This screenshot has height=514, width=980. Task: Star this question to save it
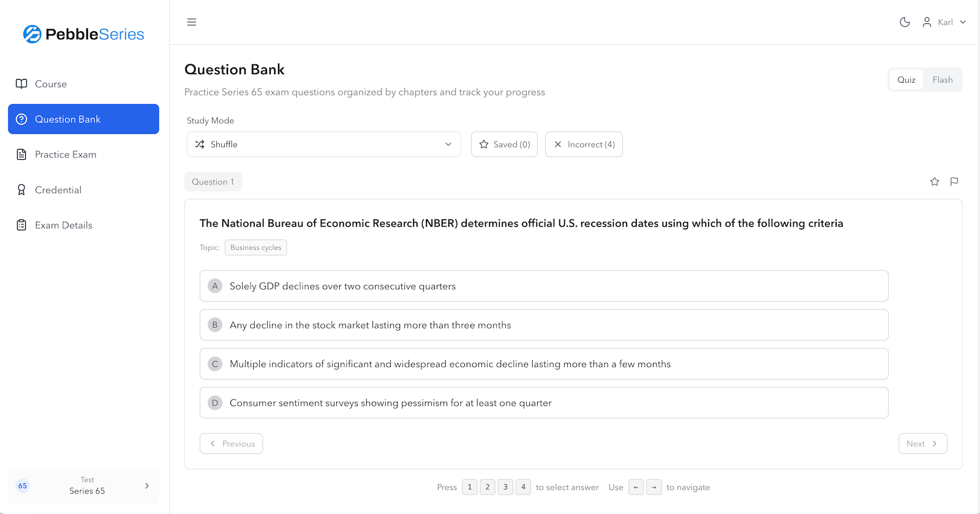coord(935,181)
